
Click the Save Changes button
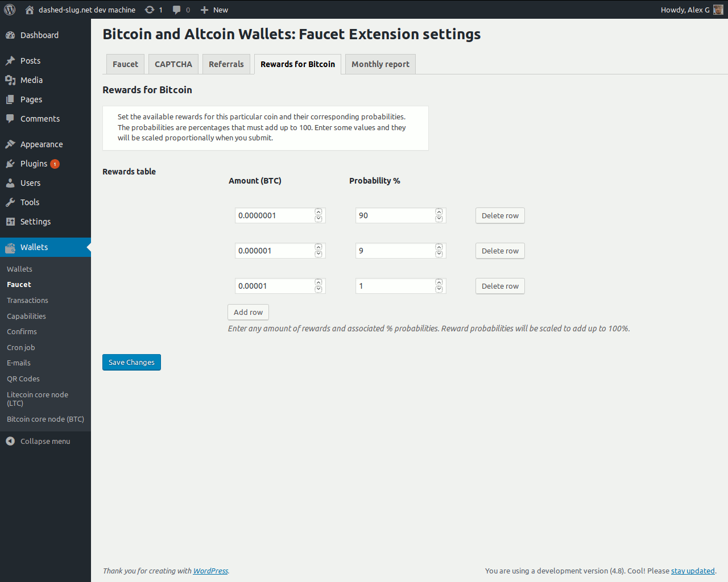131,362
